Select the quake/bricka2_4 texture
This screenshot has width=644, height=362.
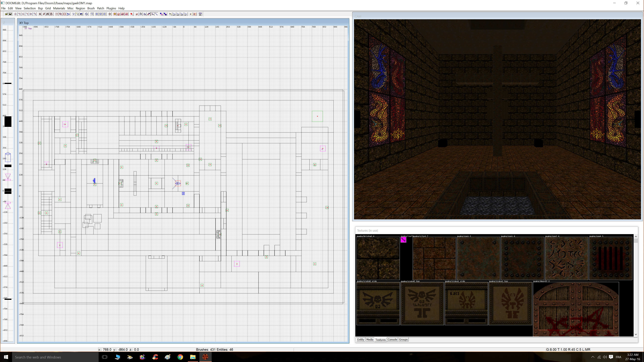pyautogui.click(x=378, y=258)
